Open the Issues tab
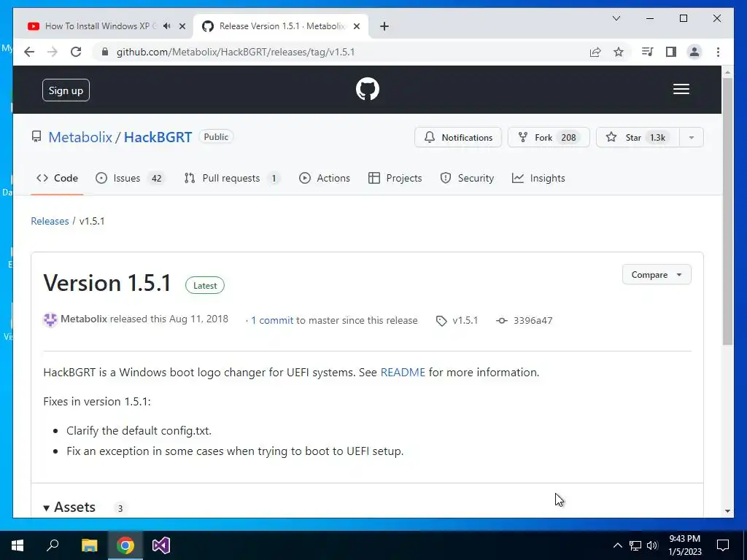The width and height of the screenshot is (747, 560). [130, 178]
